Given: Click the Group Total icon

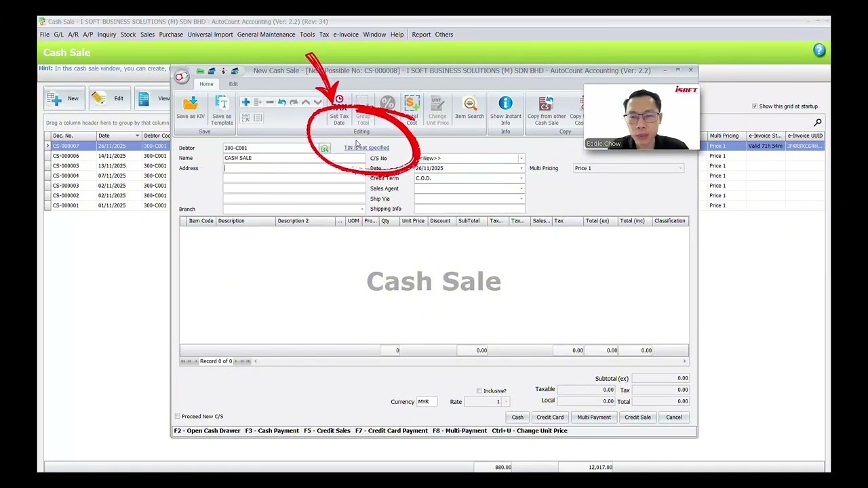Looking at the screenshot, I should (363, 103).
